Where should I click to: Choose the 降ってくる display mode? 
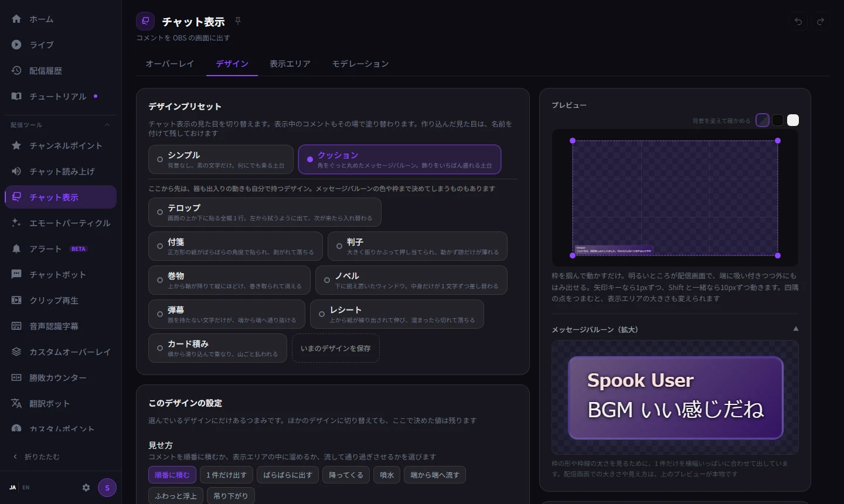[346, 475]
